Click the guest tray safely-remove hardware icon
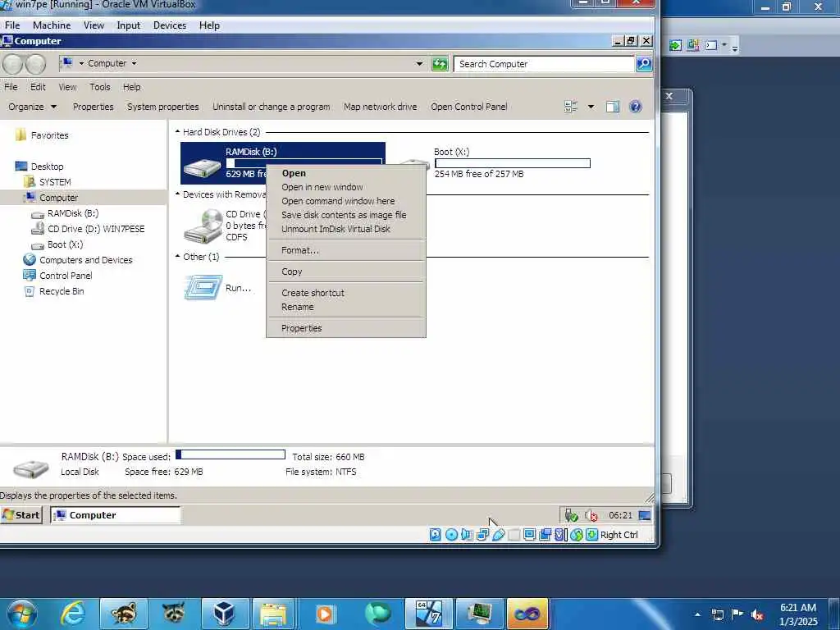 coord(571,515)
